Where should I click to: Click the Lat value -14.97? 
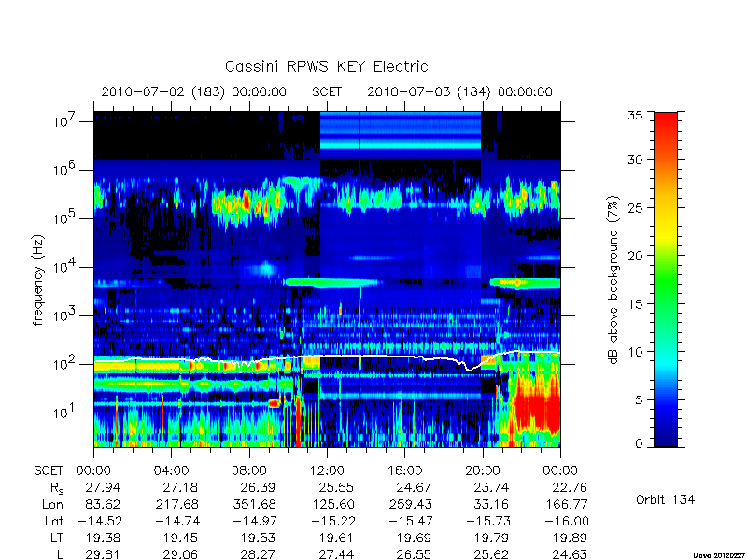click(x=255, y=521)
